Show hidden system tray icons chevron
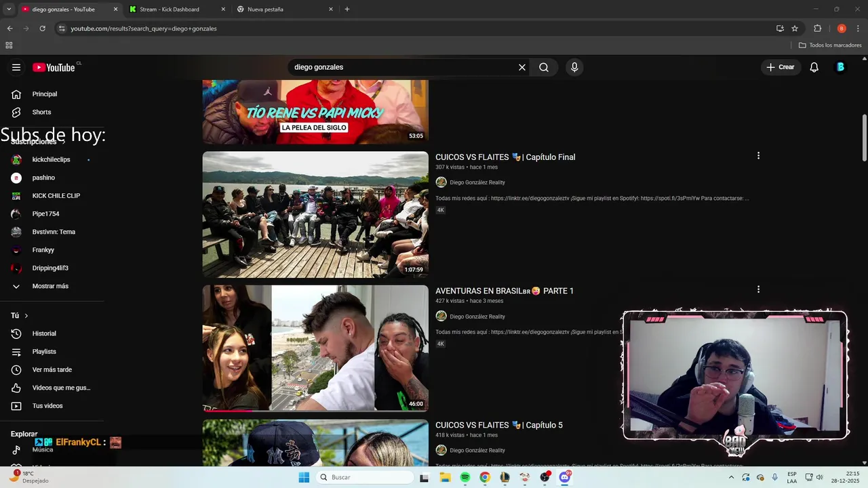Viewport: 868px width, 488px height. pyautogui.click(x=731, y=477)
